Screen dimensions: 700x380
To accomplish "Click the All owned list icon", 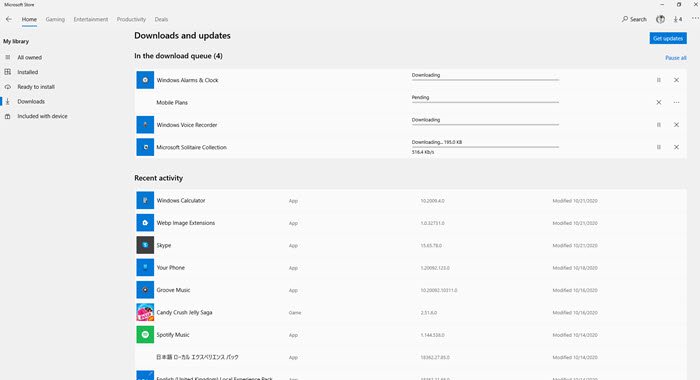I will tap(8, 58).
